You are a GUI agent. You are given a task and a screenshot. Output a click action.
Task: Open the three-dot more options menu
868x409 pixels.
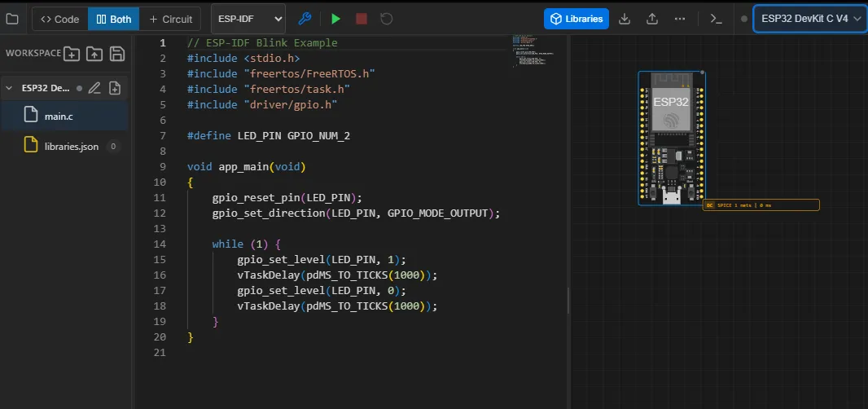point(681,19)
